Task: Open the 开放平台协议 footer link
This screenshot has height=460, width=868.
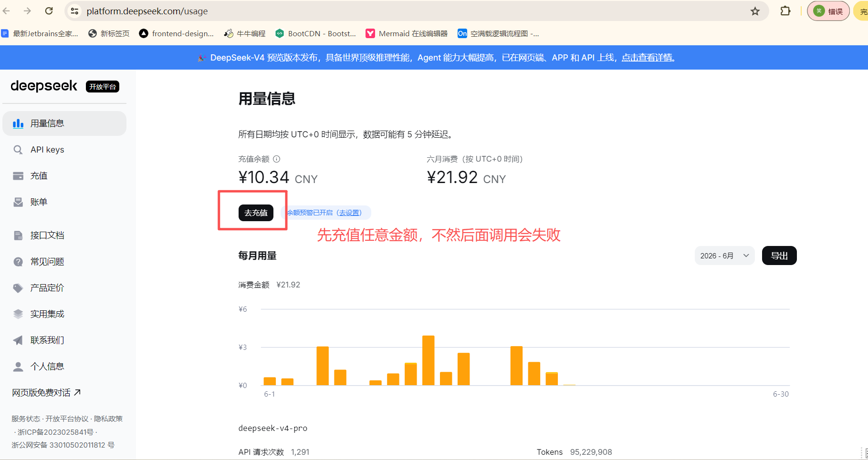Action: coord(67,419)
